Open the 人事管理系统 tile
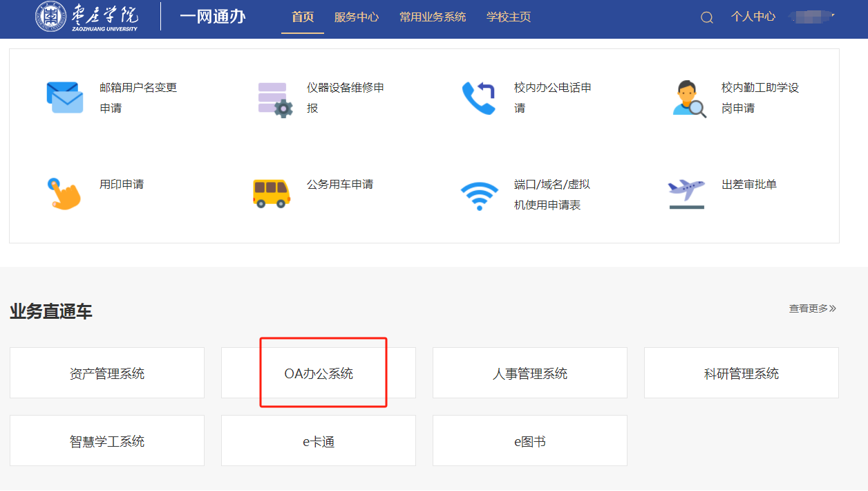Screen dimensions: 868x491 click(x=530, y=373)
